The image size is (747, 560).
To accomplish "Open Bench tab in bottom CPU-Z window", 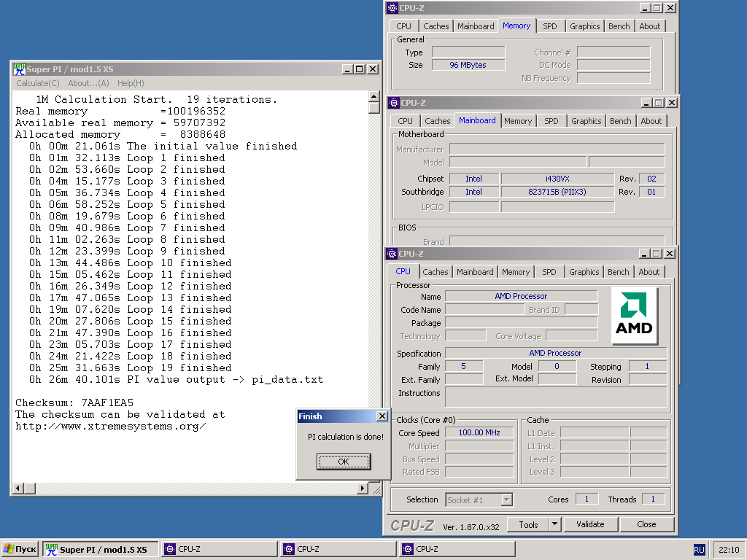I will click(x=618, y=272).
